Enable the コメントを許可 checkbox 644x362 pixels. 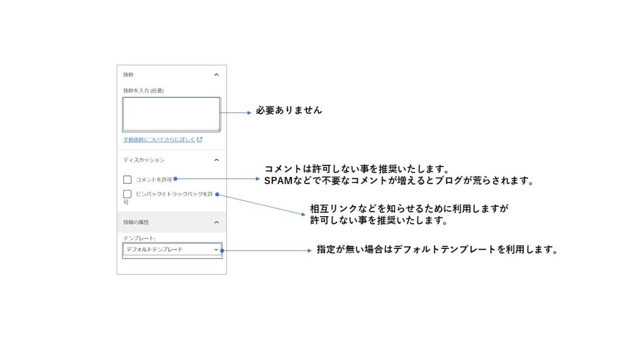[x=128, y=180]
